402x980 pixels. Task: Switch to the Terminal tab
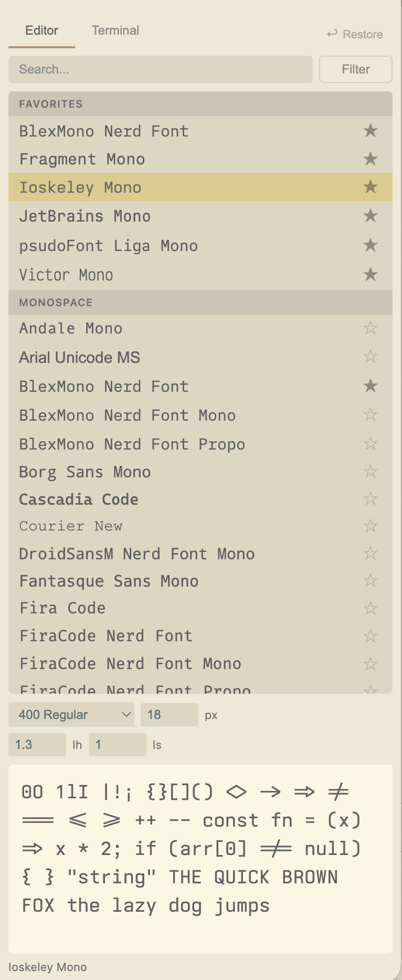coord(115,30)
